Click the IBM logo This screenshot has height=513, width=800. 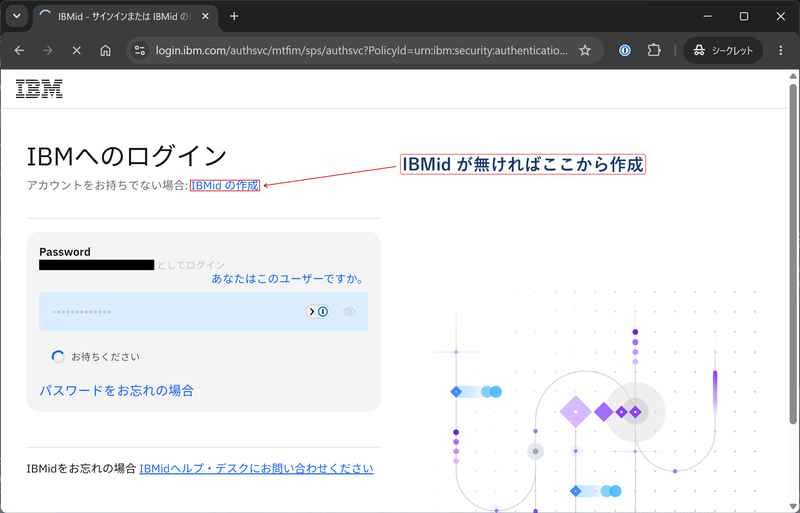click(39, 89)
